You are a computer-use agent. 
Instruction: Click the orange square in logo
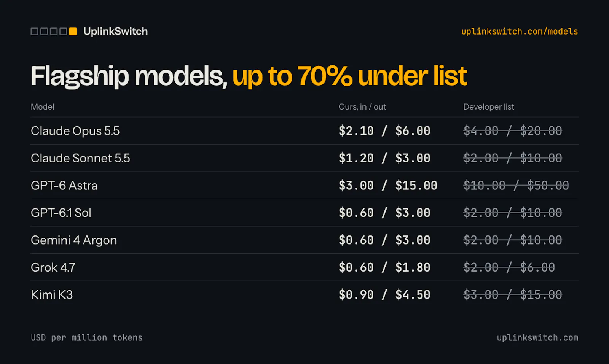(73, 31)
